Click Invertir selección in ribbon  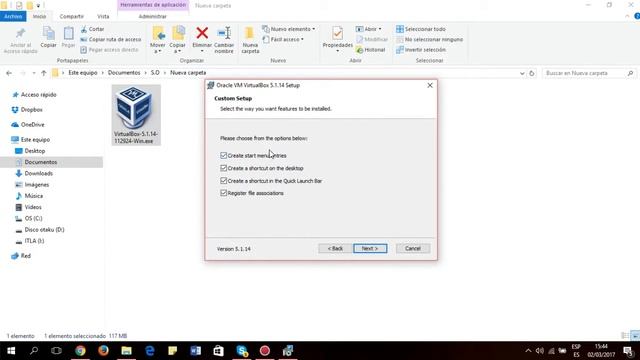pyautogui.click(x=421, y=50)
